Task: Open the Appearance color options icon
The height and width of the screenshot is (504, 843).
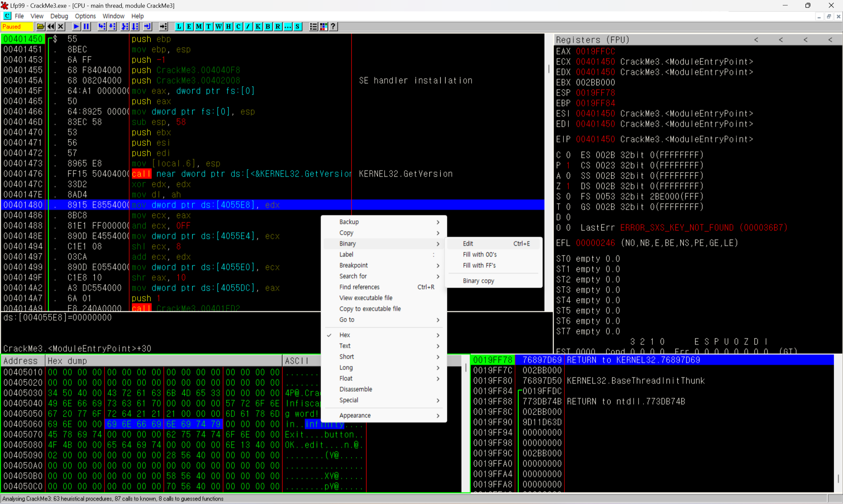Action: (323, 26)
